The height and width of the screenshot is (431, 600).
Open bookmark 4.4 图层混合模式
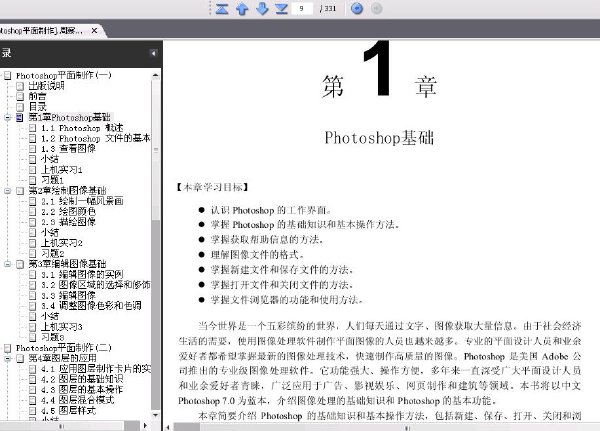[78, 400]
